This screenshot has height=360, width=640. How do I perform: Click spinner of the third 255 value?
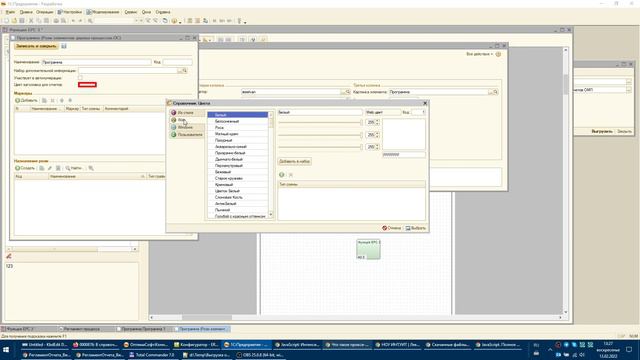point(378,147)
